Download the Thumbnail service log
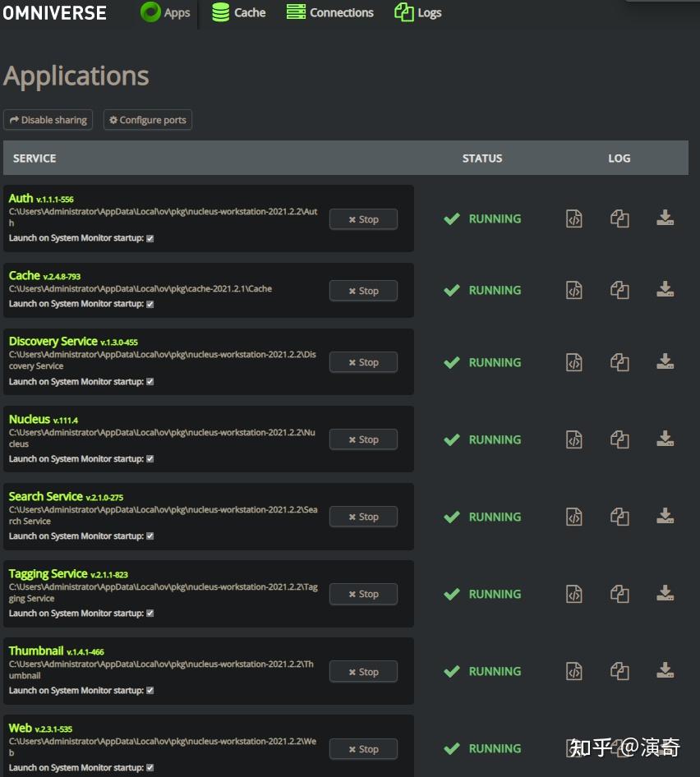This screenshot has width=700, height=777. click(665, 671)
